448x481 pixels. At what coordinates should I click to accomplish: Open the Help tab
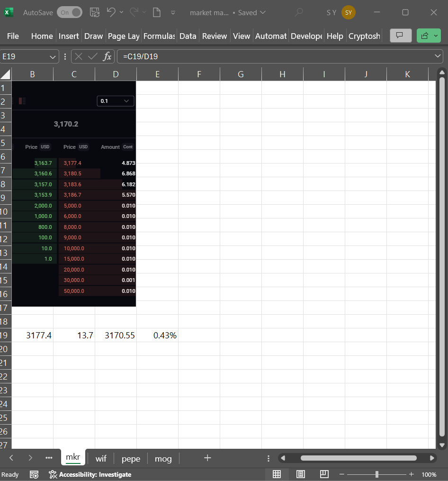click(x=335, y=36)
